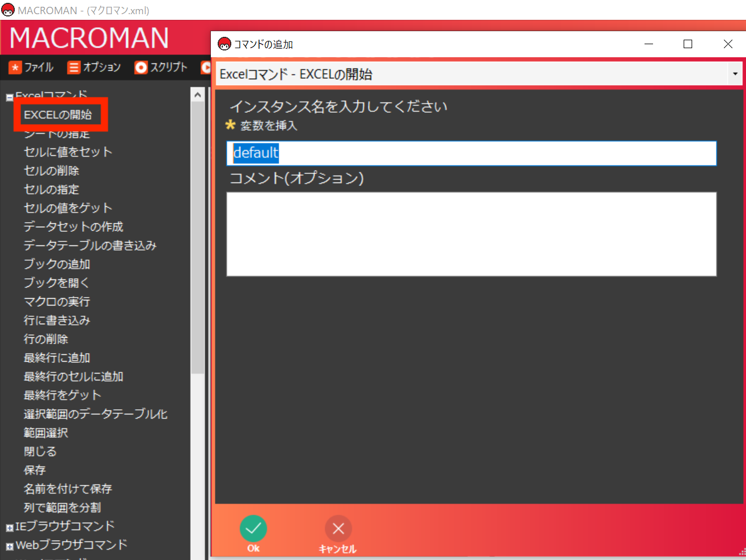Click the red cancel X icon
Viewport: 746px width, 560px height.
338,528
